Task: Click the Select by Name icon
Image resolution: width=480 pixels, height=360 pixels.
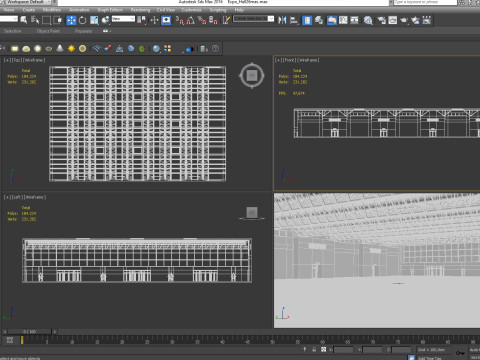Action: pos(35,20)
